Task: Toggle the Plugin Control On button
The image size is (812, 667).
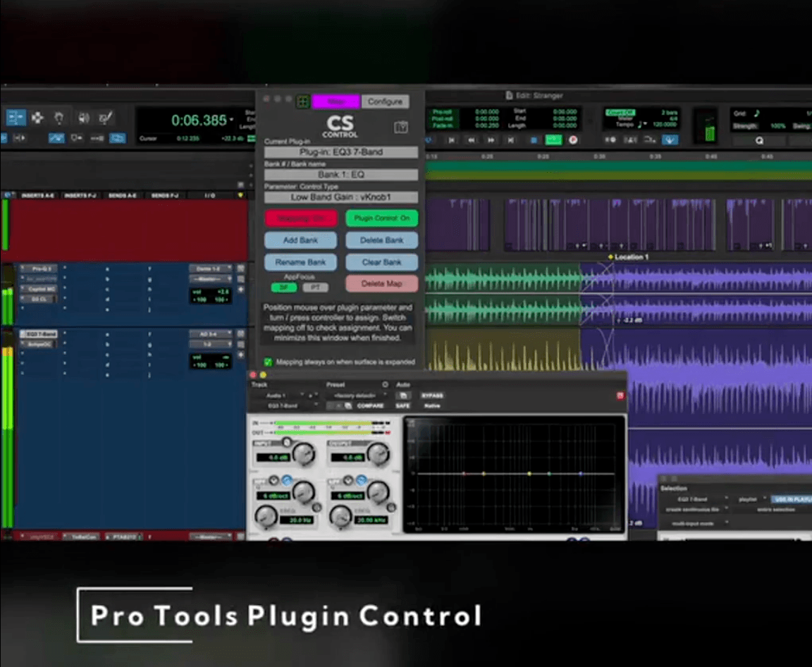Action: coord(381,219)
